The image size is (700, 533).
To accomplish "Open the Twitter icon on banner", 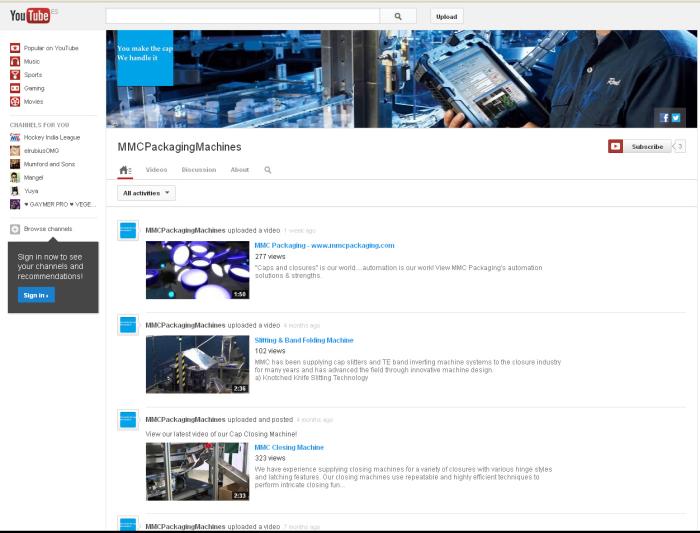I will pyautogui.click(x=676, y=117).
